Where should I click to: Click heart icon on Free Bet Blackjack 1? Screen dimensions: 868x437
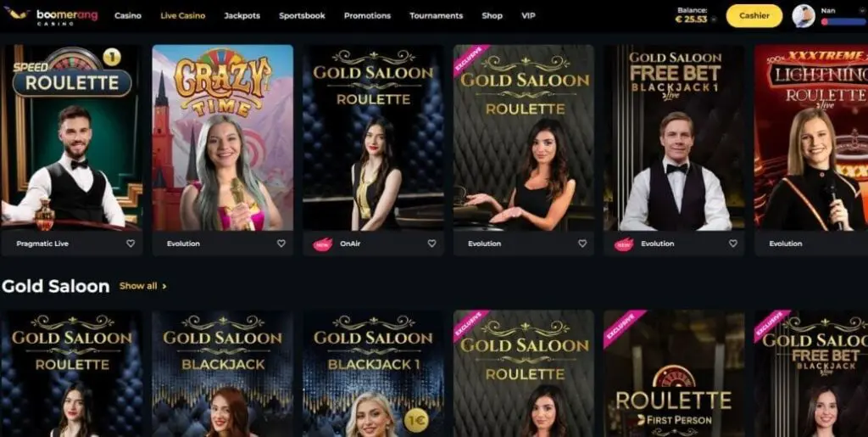[733, 244]
